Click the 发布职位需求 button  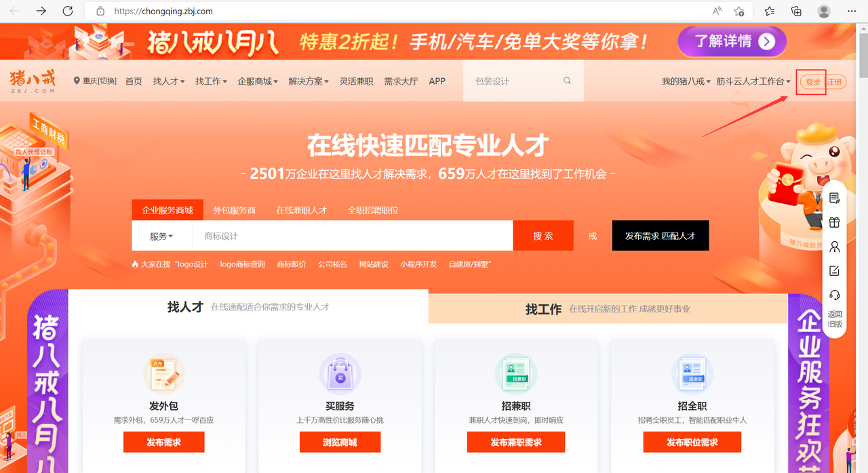(692, 443)
